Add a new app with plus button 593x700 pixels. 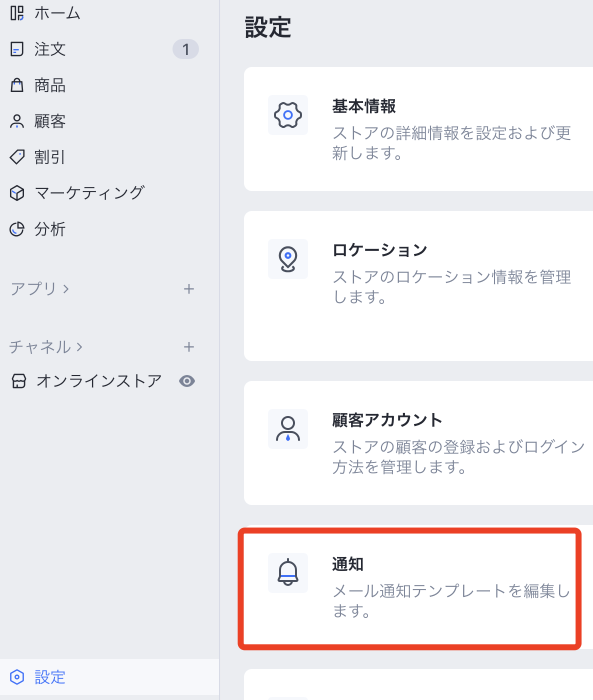[189, 289]
